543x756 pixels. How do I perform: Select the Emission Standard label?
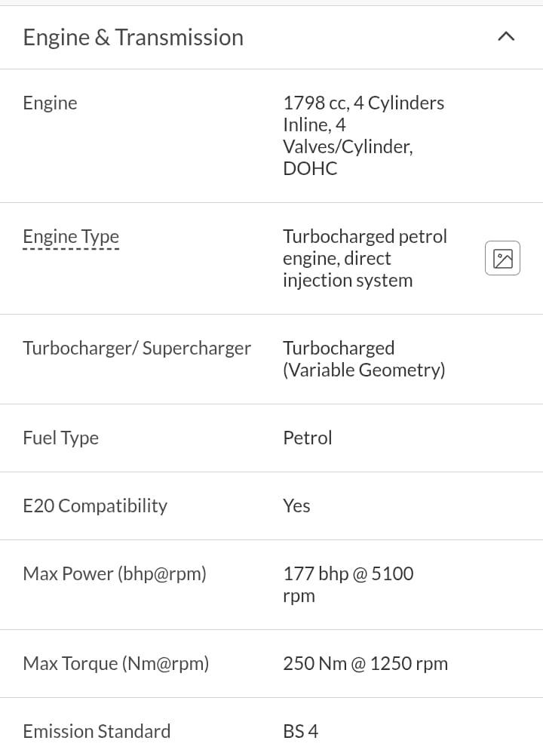click(x=97, y=731)
